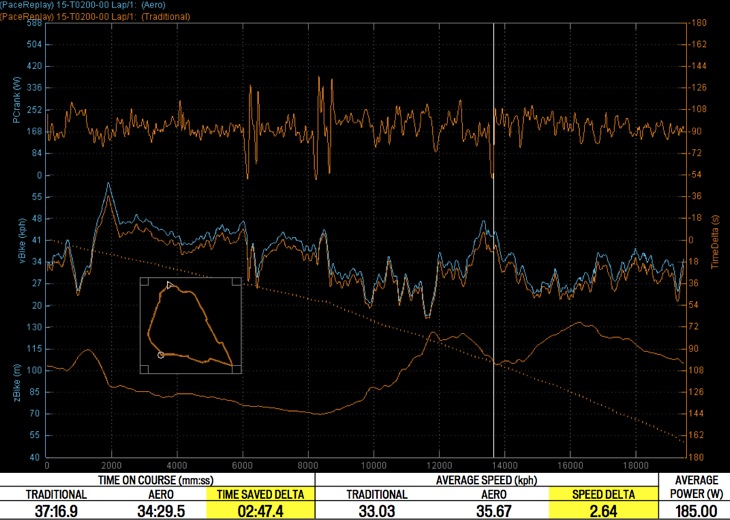Image resolution: width=730 pixels, height=520 pixels.
Task: Click the traditional time value 37:16.9
Action: click(56, 511)
